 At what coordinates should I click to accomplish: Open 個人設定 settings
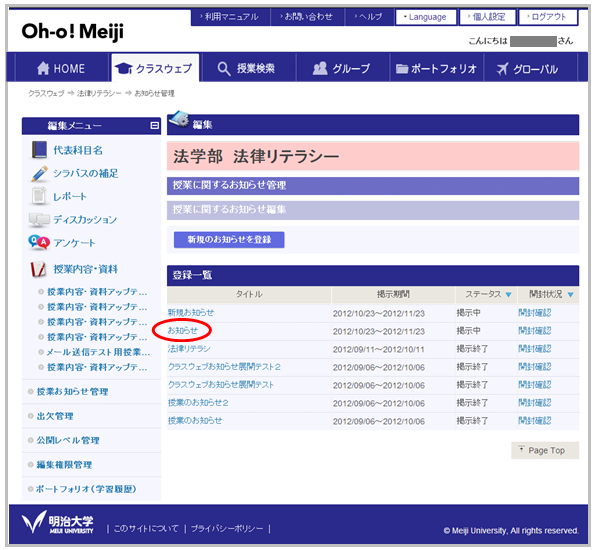coord(488,17)
